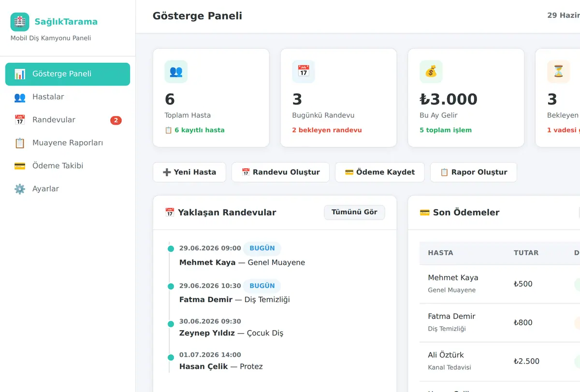Click the timeline dot for Fatma Demir appointment
Viewport: 580px width, 392px height.
[171, 286]
